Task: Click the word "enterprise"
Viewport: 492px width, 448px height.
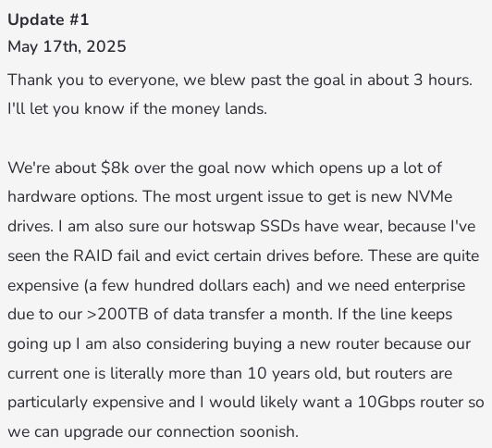Action: click(429, 286)
